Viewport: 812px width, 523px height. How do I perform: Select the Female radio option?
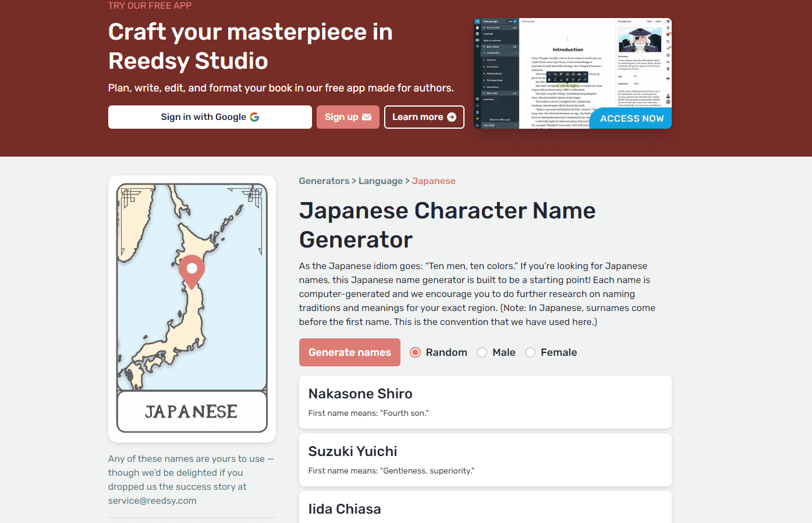[530, 352]
